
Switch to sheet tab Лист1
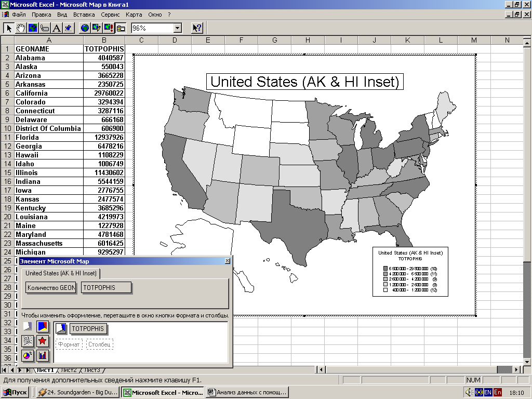coord(46,370)
